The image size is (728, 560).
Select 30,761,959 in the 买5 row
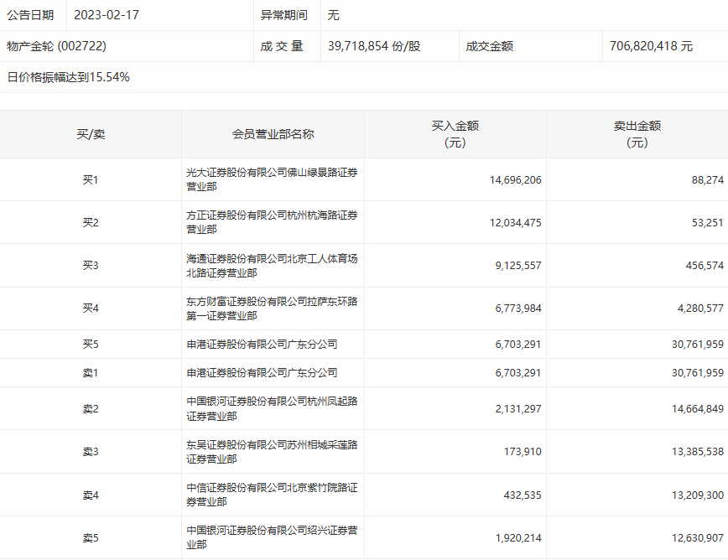[x=698, y=345]
